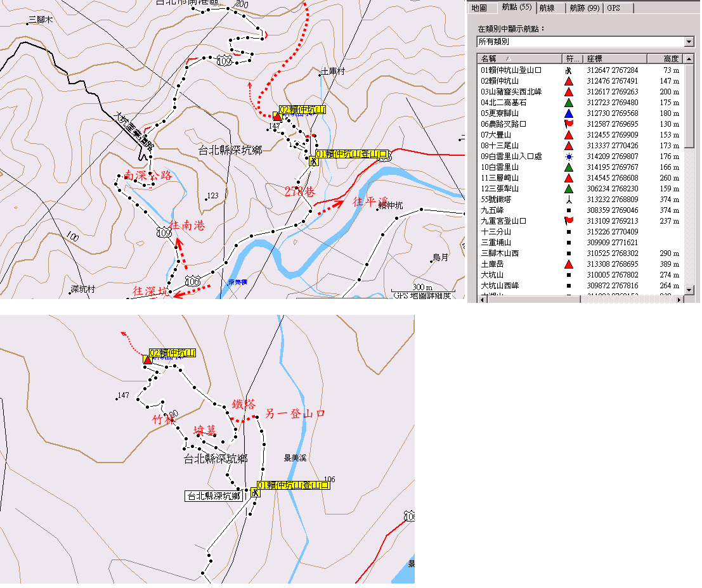Click the hiker icon for 01賴仲坑山登山口 in list
Screen dimensions: 702x588
(x=569, y=70)
